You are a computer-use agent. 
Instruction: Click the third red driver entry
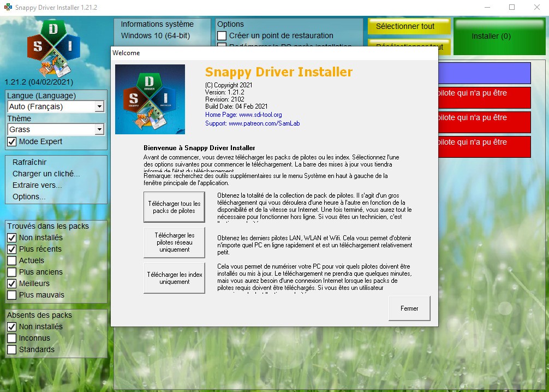[x=485, y=146]
